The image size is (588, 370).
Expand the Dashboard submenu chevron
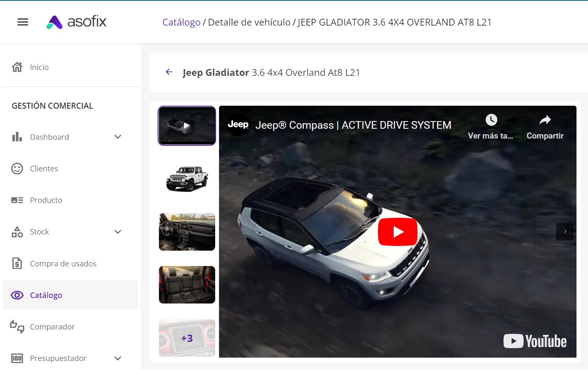[x=118, y=137]
